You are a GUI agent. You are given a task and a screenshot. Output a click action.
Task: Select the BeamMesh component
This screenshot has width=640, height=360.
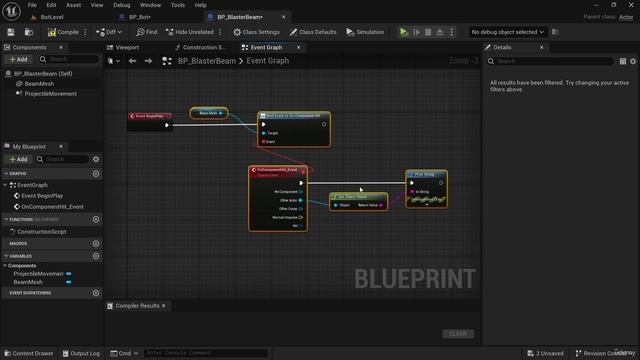pyautogui.click(x=39, y=84)
